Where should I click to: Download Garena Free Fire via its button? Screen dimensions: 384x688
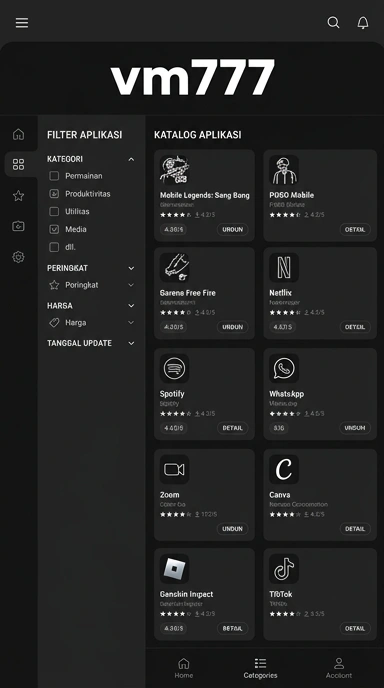[233, 327]
